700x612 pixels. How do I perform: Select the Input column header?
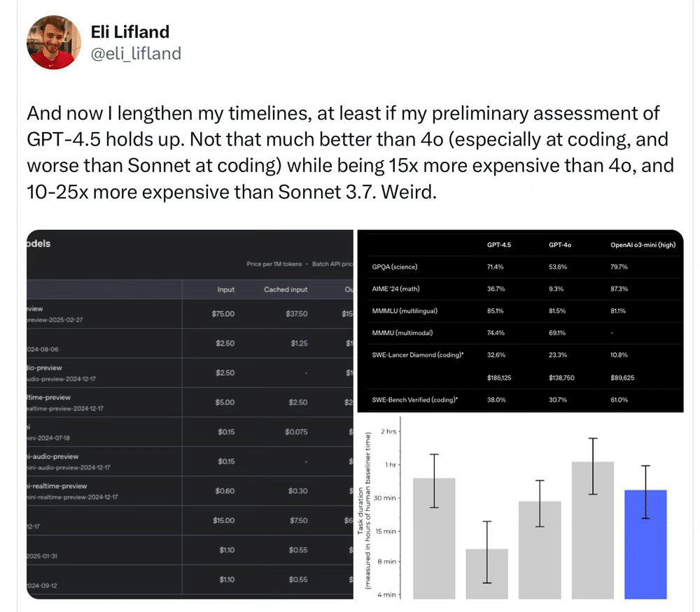coord(225,290)
